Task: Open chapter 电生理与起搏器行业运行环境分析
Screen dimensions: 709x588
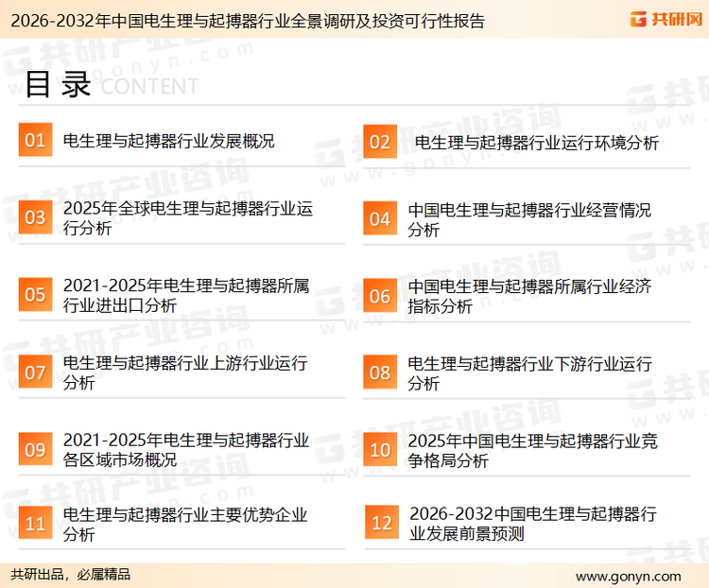Action: click(537, 143)
